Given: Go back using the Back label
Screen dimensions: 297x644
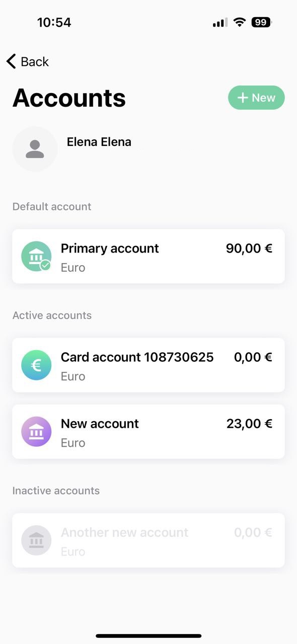Looking at the screenshot, I should [x=35, y=61].
